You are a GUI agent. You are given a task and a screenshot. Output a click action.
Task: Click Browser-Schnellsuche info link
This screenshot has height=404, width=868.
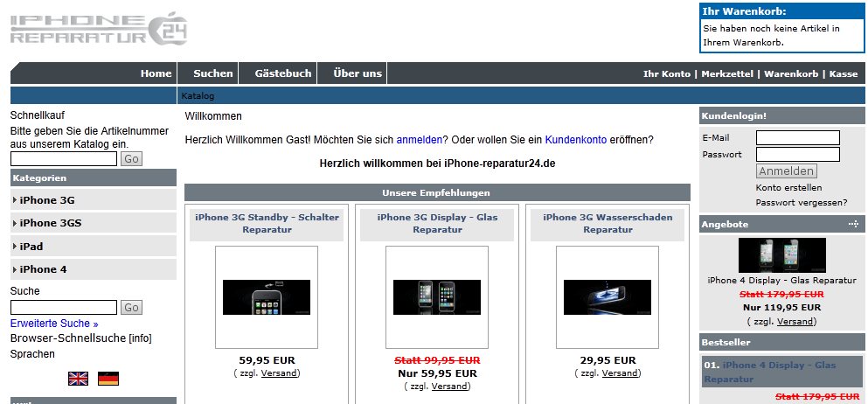140,338
